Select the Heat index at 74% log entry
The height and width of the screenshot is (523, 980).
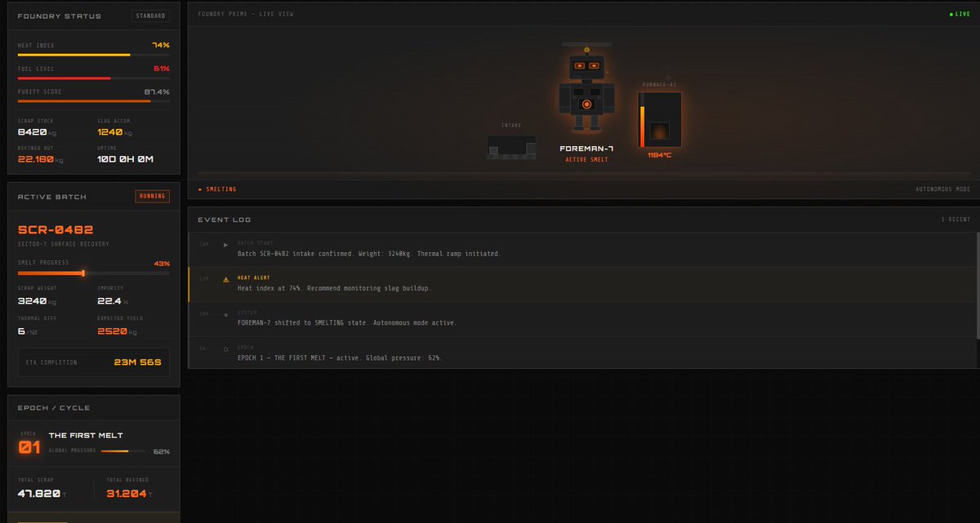(x=581, y=284)
